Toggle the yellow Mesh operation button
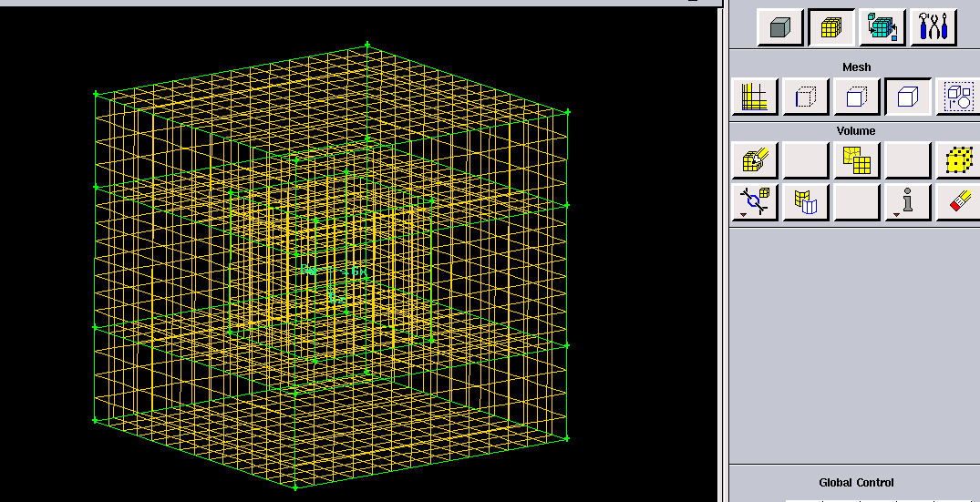The height and width of the screenshot is (502, 980). (x=830, y=27)
